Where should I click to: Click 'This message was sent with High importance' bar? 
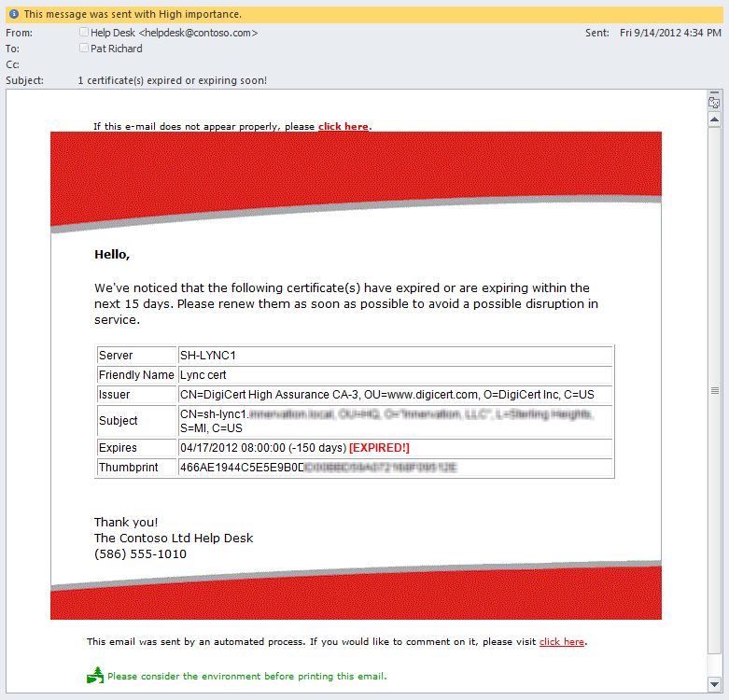click(x=364, y=14)
